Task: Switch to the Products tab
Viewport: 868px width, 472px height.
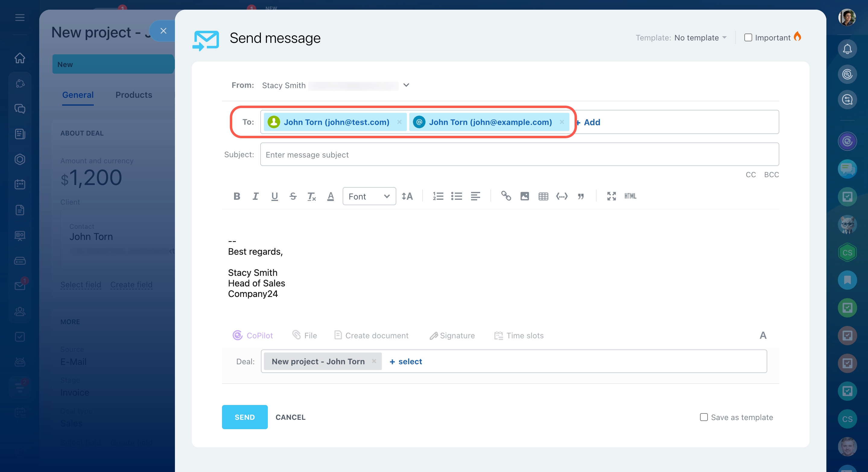Action: tap(134, 95)
